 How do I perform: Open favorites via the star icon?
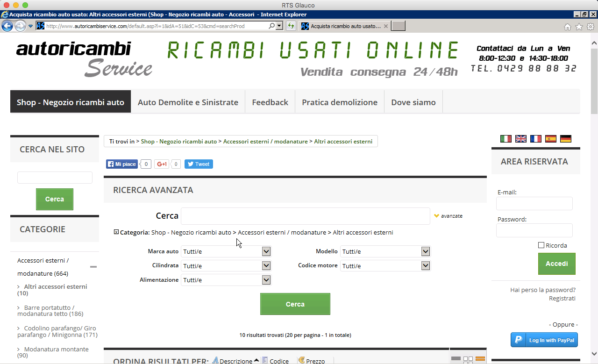coord(579,27)
